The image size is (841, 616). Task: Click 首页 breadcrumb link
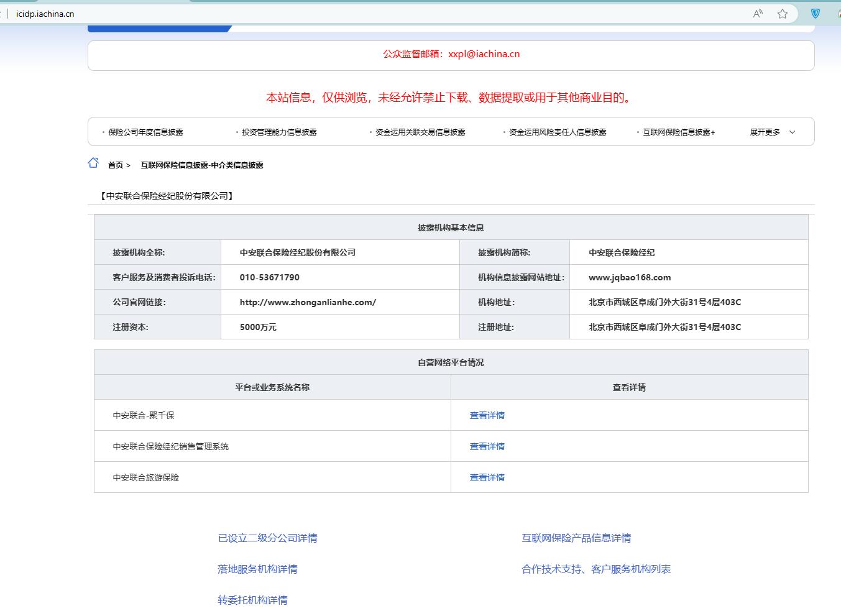116,165
